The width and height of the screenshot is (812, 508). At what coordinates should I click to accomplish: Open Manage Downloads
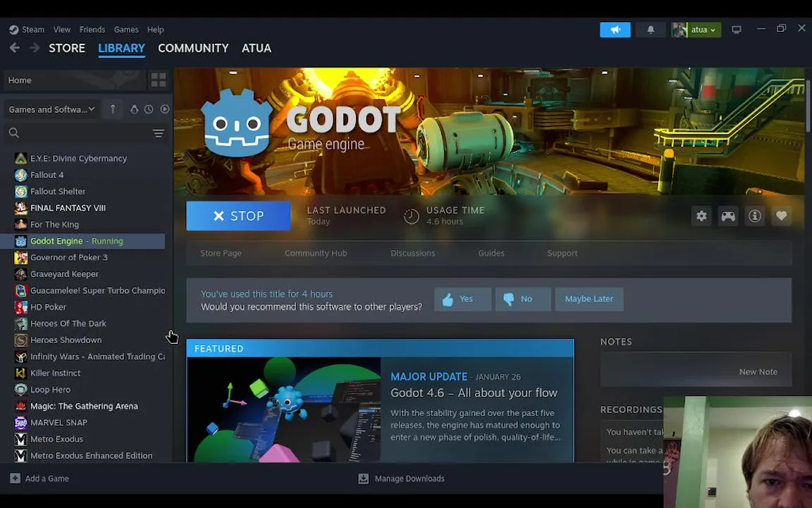coord(401,478)
